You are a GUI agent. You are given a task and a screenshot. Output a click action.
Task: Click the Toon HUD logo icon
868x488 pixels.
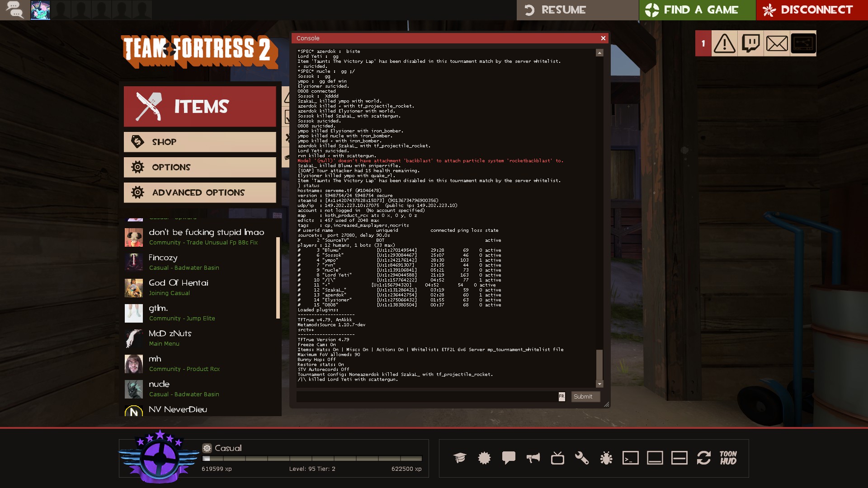point(728,458)
